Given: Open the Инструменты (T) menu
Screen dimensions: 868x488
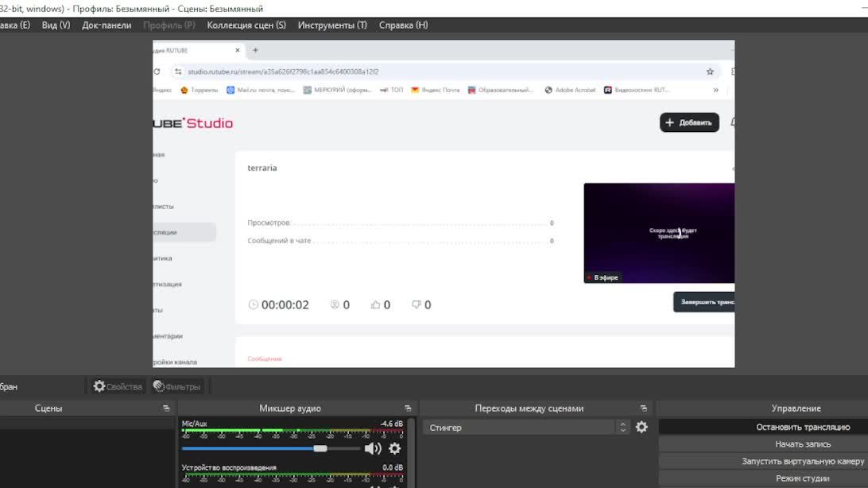Looking at the screenshot, I should [x=332, y=25].
